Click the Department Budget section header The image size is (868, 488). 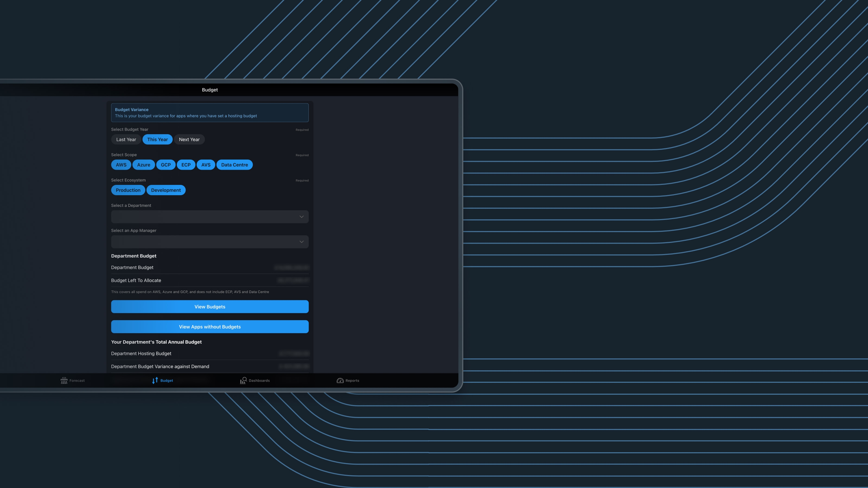click(x=133, y=256)
